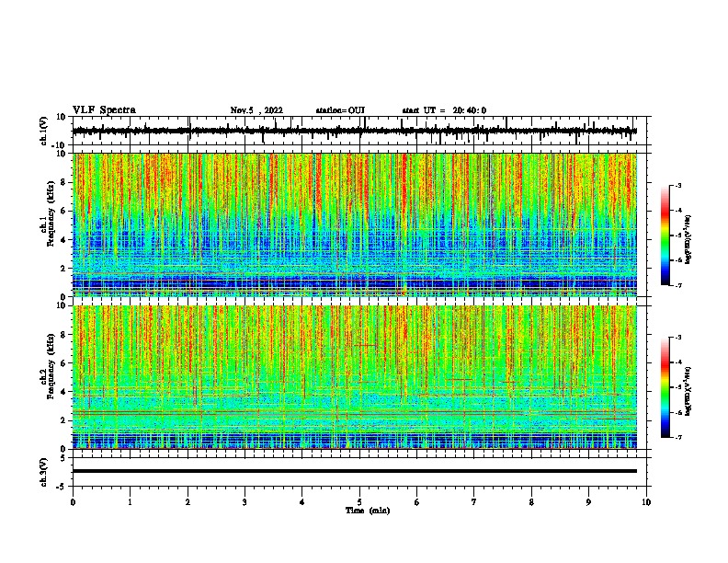728x563 pixels.
Task: Click the 0 tick on the Time axis
Action: point(73,502)
